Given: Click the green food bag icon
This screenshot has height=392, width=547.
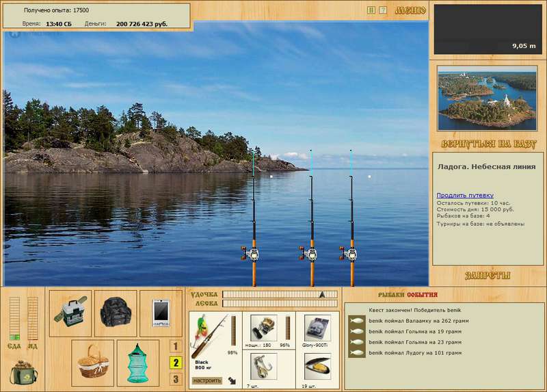Looking at the screenshot, I should point(24,372).
